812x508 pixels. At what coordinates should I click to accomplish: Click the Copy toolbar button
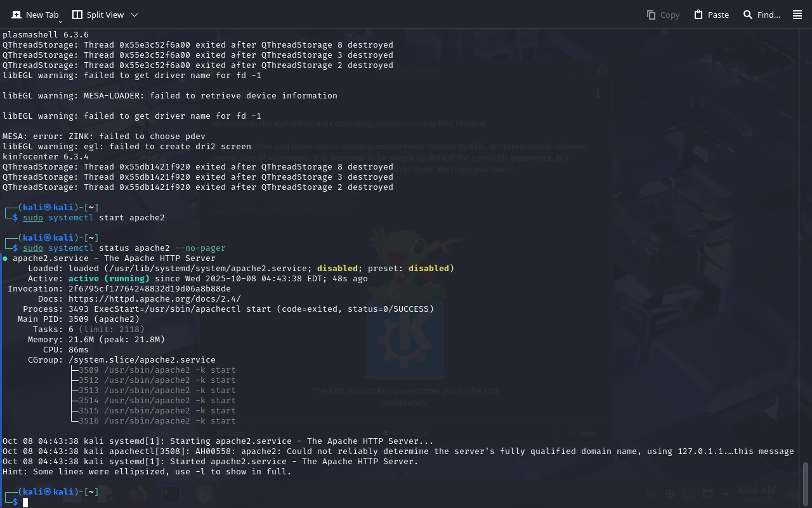[x=663, y=15]
